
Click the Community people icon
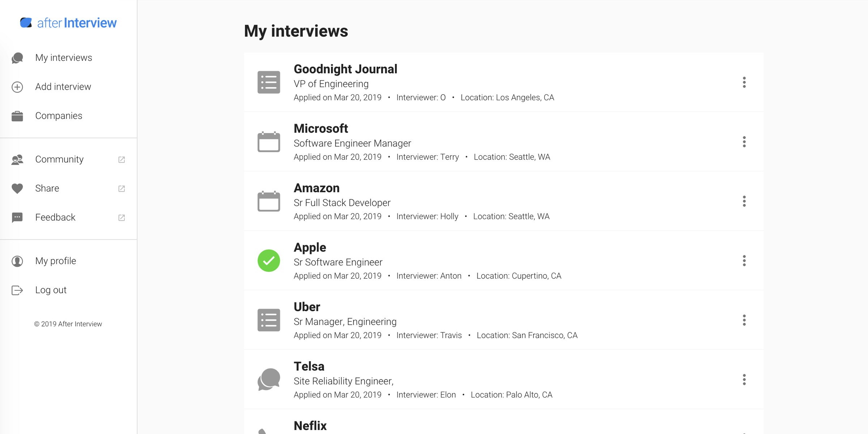[x=17, y=159]
